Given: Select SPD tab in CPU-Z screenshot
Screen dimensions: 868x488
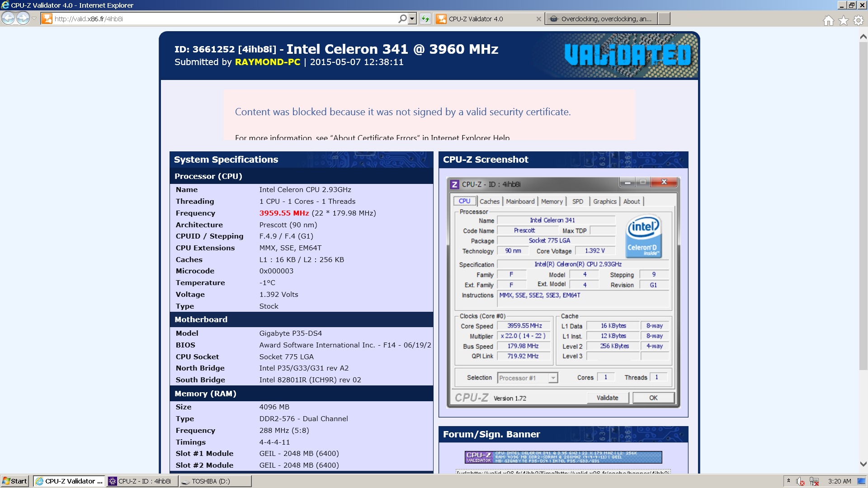Looking at the screenshot, I should pyautogui.click(x=578, y=202).
